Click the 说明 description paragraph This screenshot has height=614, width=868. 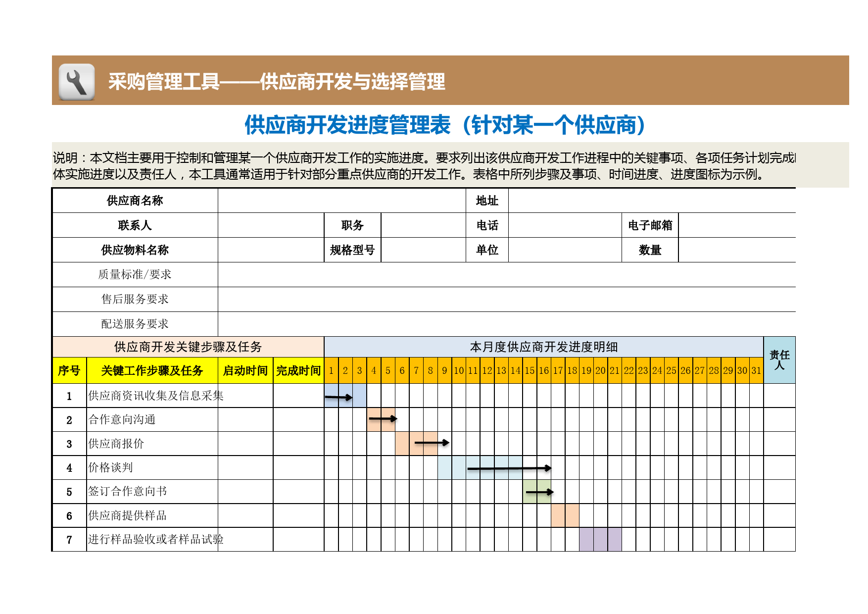tap(424, 166)
